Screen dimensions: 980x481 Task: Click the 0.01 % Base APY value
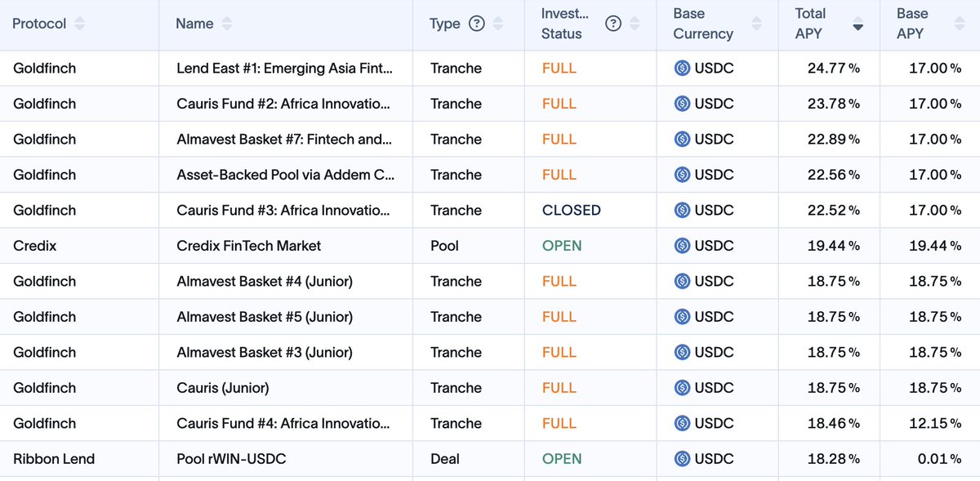click(x=940, y=459)
